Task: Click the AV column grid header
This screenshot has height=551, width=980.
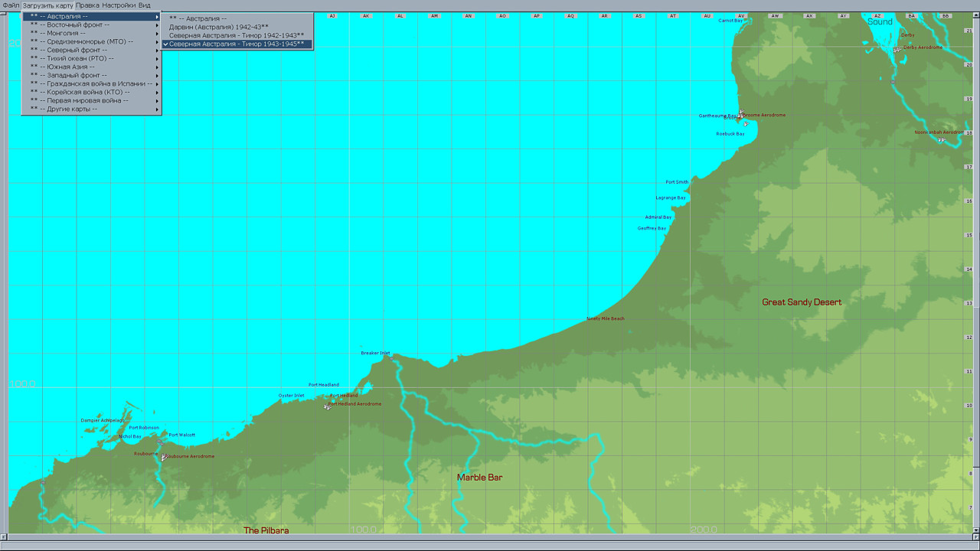Action: 740,15
